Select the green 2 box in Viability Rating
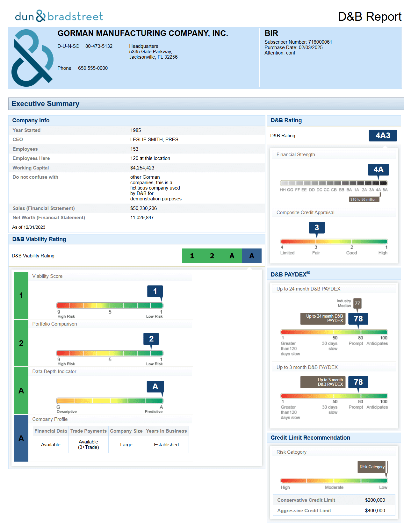Viewport: 411px width, 532px height. (212, 255)
